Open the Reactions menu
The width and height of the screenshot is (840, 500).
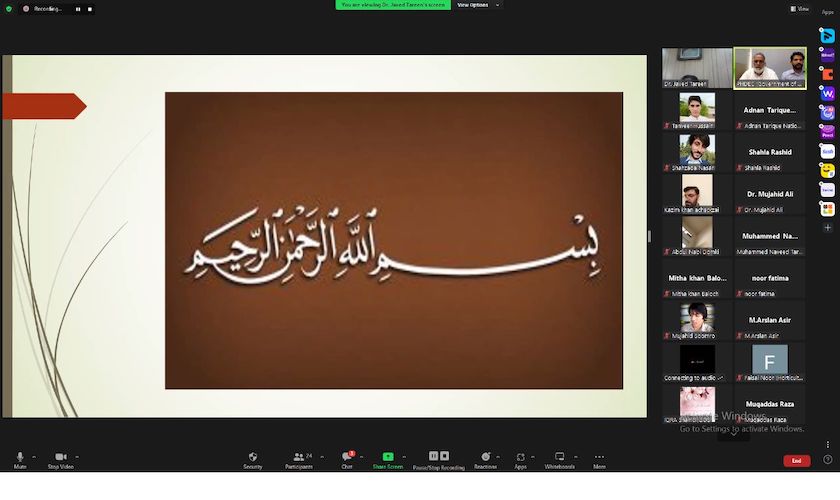coord(485,457)
